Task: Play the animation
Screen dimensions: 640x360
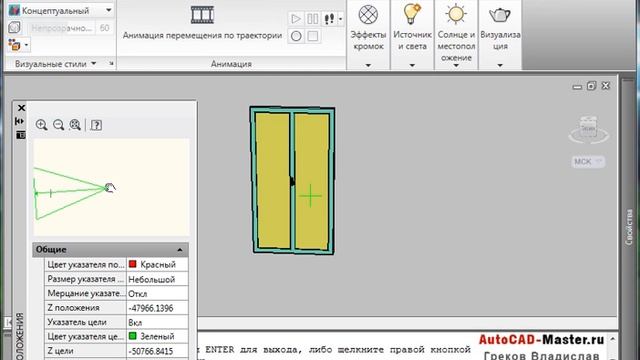Action: [x=296, y=19]
